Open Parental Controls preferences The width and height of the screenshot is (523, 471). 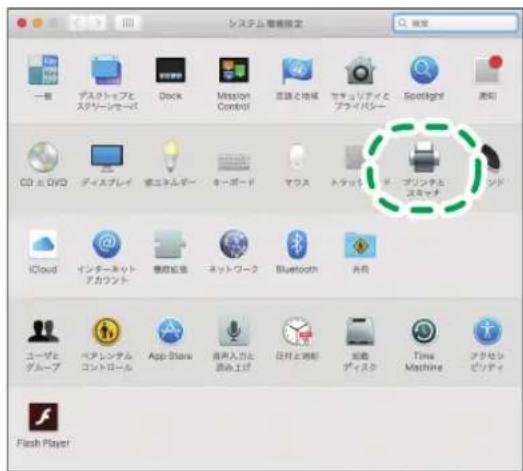106,331
